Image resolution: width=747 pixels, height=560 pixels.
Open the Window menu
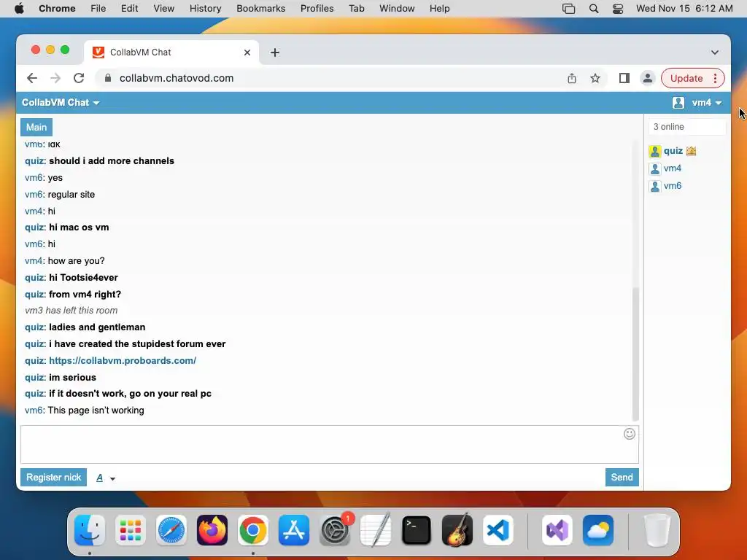[x=397, y=9]
